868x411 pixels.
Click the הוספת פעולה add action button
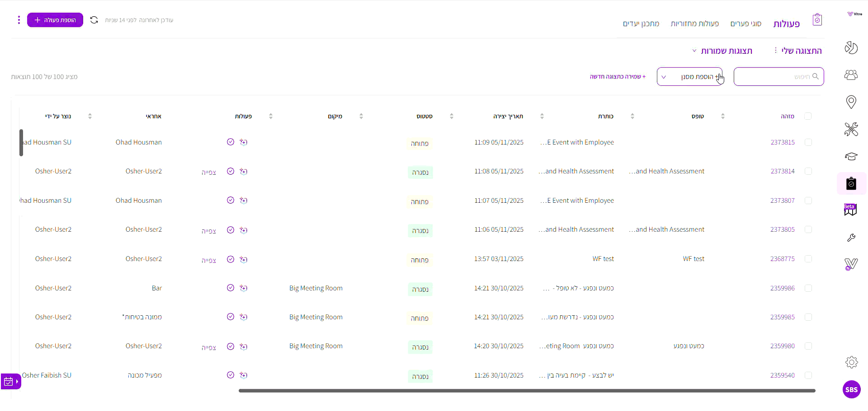pos(55,20)
